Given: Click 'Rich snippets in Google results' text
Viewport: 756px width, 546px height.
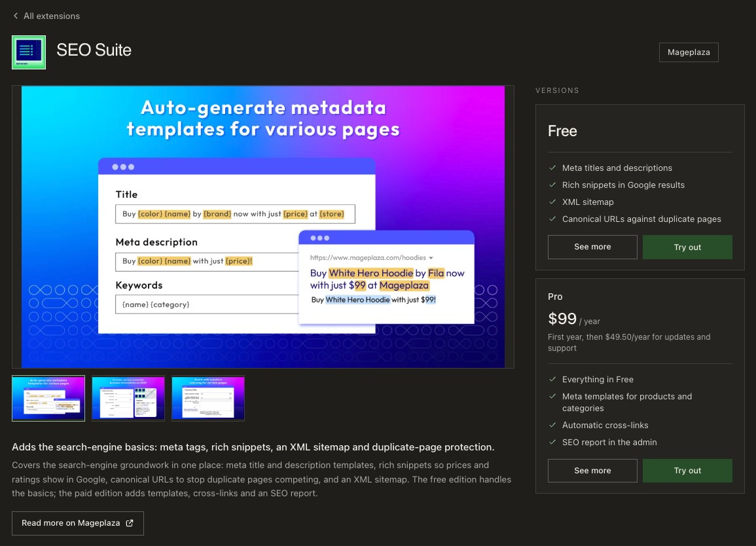Looking at the screenshot, I should [623, 185].
